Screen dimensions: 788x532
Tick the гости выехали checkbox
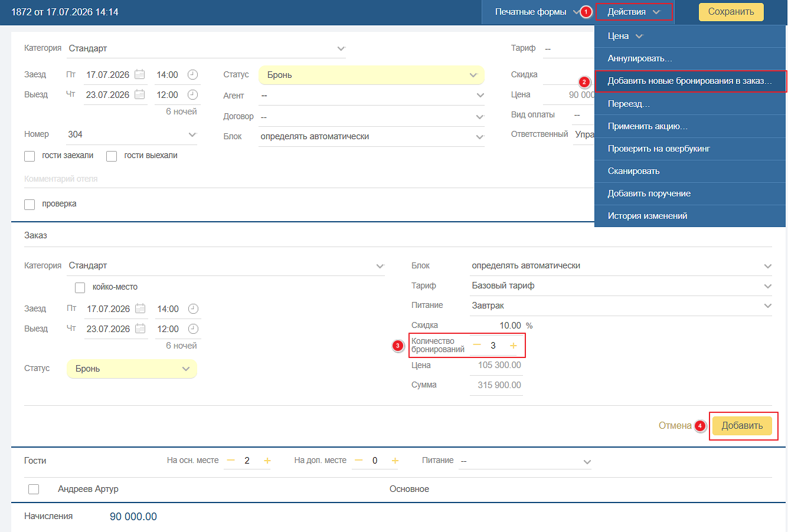click(x=112, y=156)
